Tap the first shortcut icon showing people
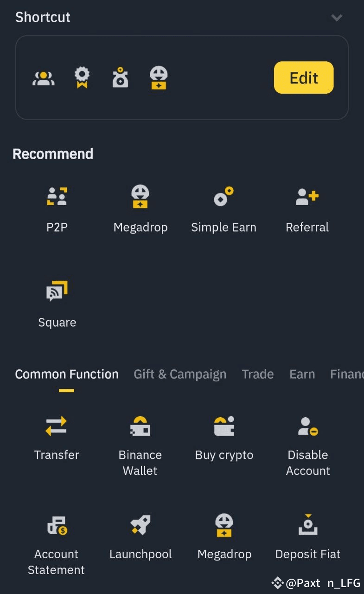 [44, 78]
